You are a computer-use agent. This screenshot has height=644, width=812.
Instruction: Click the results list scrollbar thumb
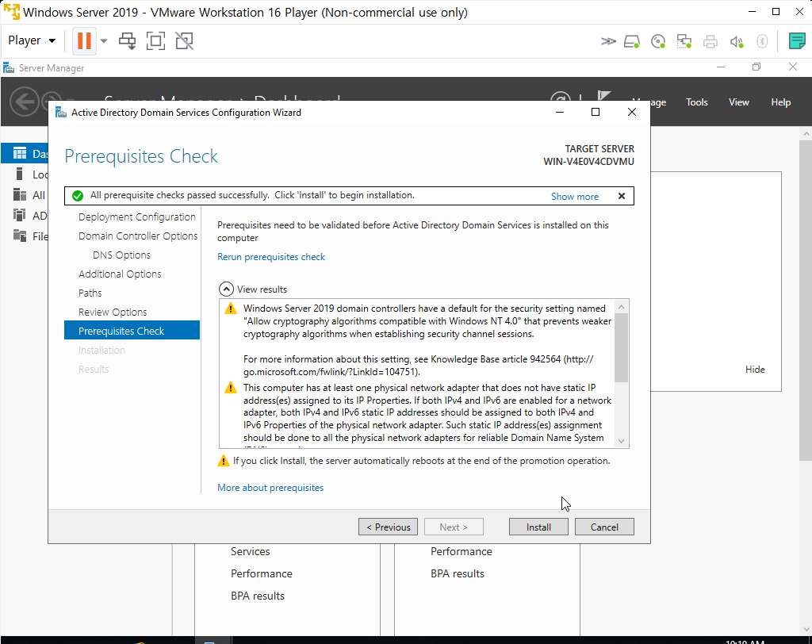(621, 348)
